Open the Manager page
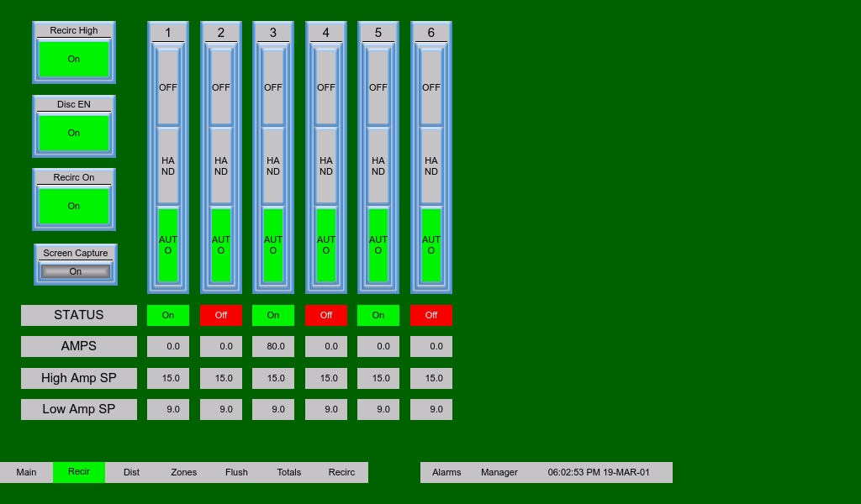 click(499, 472)
